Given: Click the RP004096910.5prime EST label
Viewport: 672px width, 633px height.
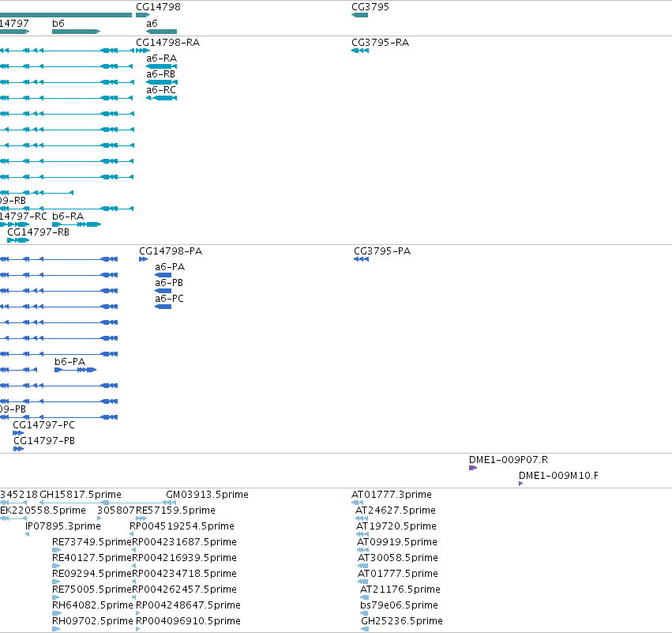Looking at the screenshot, I should 188,621.
